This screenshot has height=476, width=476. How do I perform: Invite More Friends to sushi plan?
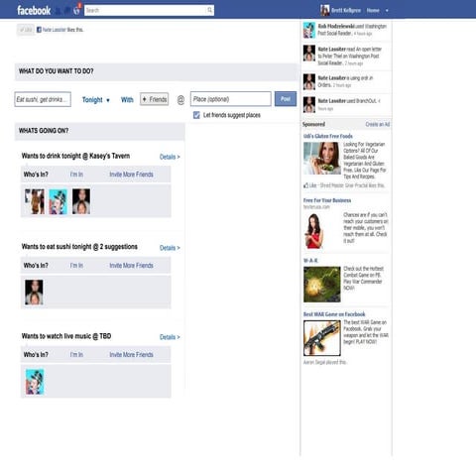131,266
